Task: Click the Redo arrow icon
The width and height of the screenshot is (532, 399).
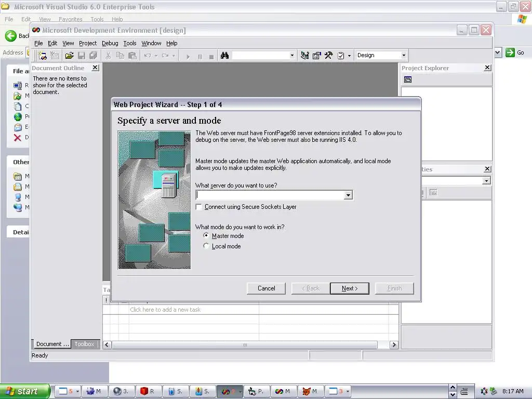Action: (165, 55)
